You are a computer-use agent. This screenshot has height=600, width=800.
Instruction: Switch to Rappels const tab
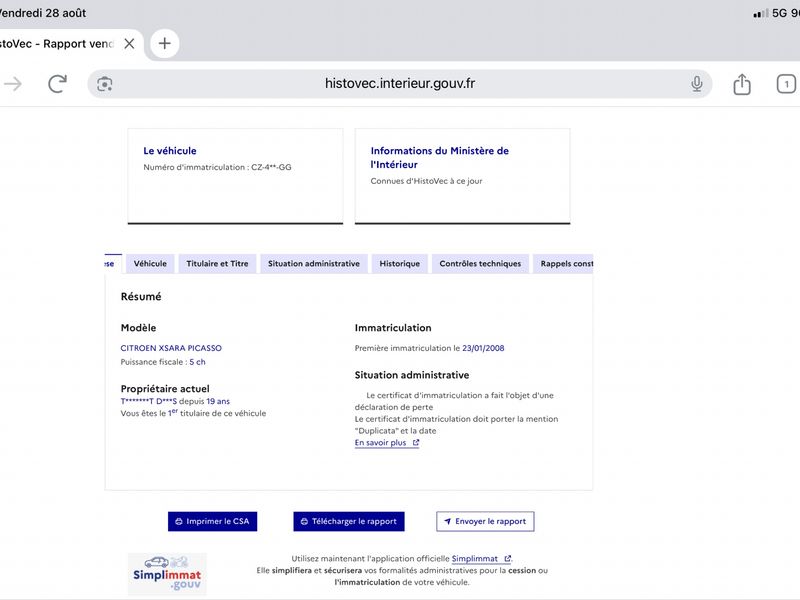[x=563, y=264]
